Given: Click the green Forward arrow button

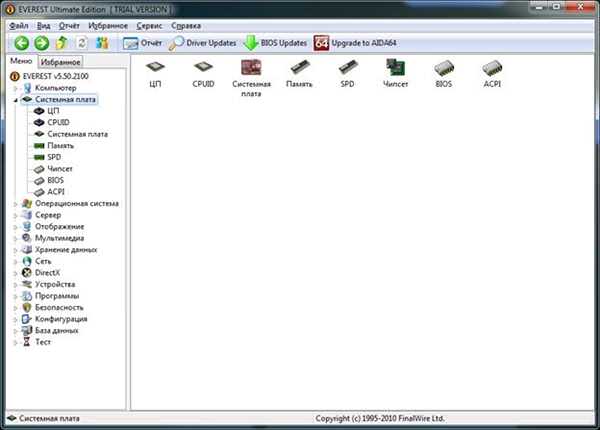Looking at the screenshot, I should (42, 43).
